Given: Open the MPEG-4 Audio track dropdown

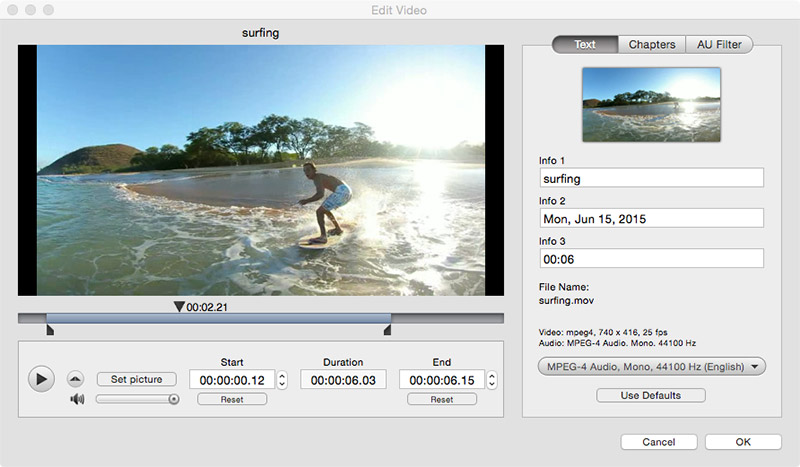Looking at the screenshot, I should 651,366.
